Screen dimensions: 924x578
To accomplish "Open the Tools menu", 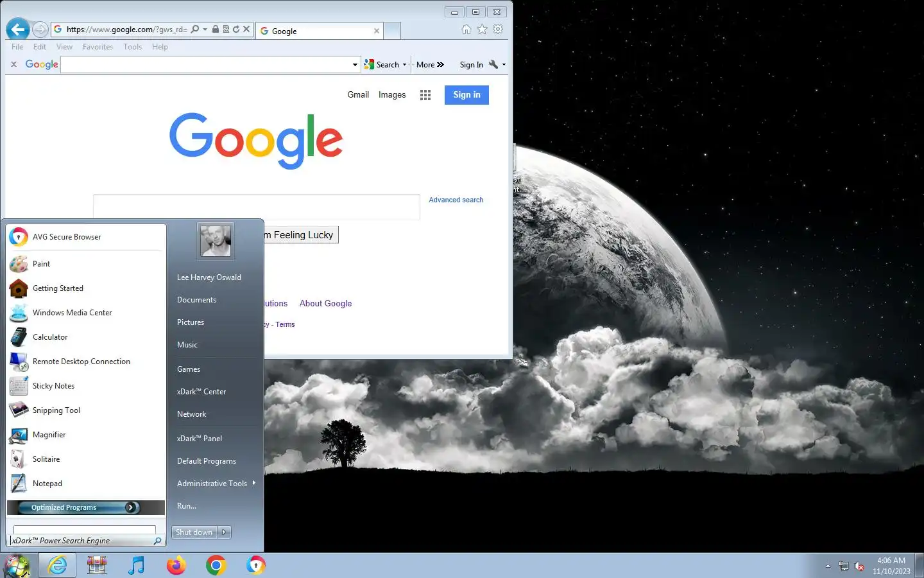I will 133,47.
